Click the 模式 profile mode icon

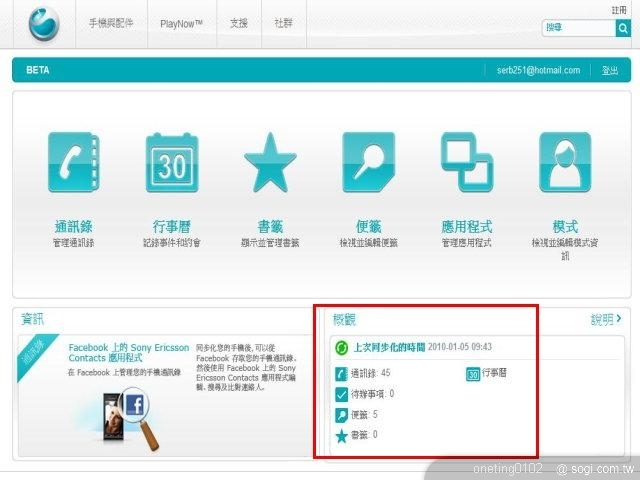point(565,161)
